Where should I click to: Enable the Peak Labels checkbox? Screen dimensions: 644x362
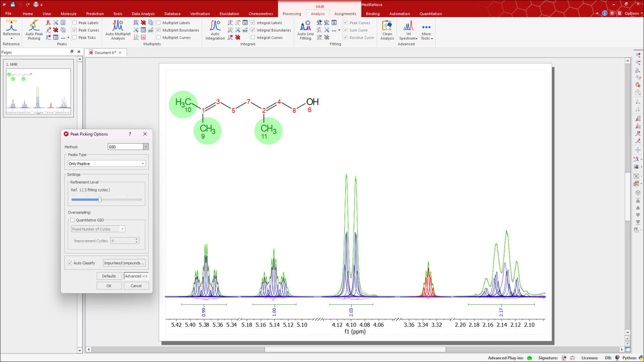tap(74, 23)
